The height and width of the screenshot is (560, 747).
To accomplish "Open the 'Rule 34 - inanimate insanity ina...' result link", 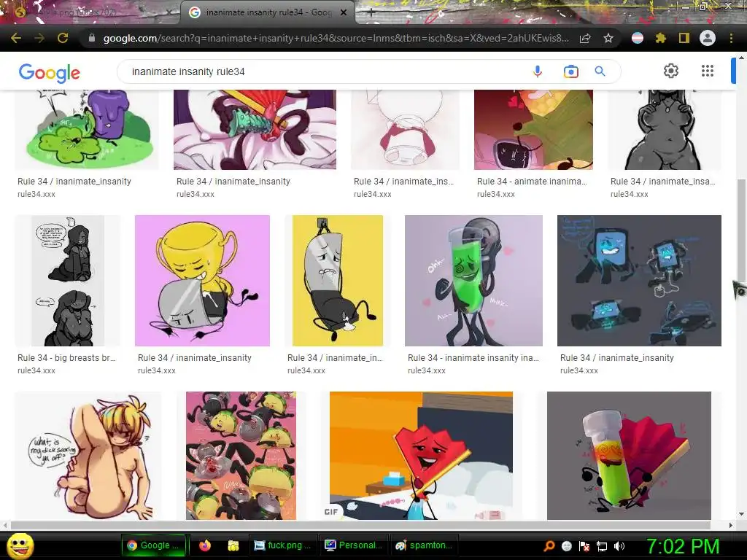I will (473, 357).
